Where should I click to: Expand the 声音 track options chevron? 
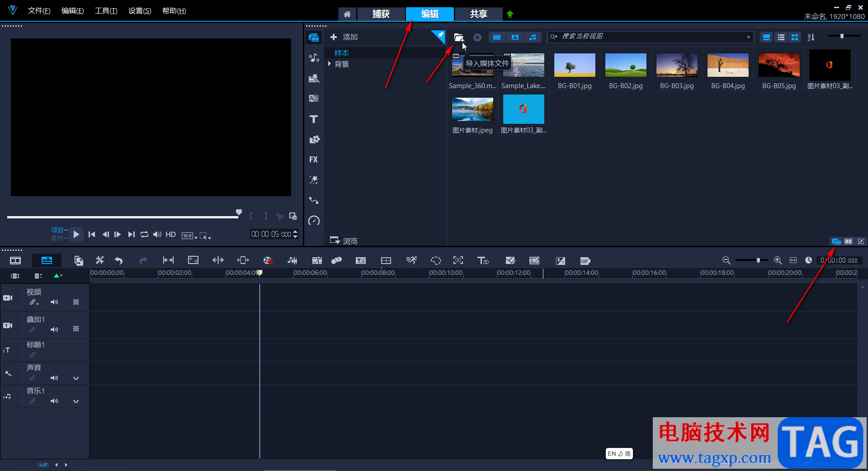(76, 378)
